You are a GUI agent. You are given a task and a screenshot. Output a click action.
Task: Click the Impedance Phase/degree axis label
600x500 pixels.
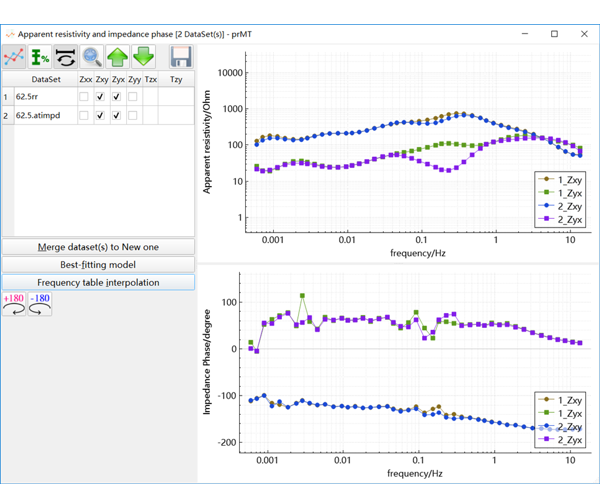[x=207, y=362]
